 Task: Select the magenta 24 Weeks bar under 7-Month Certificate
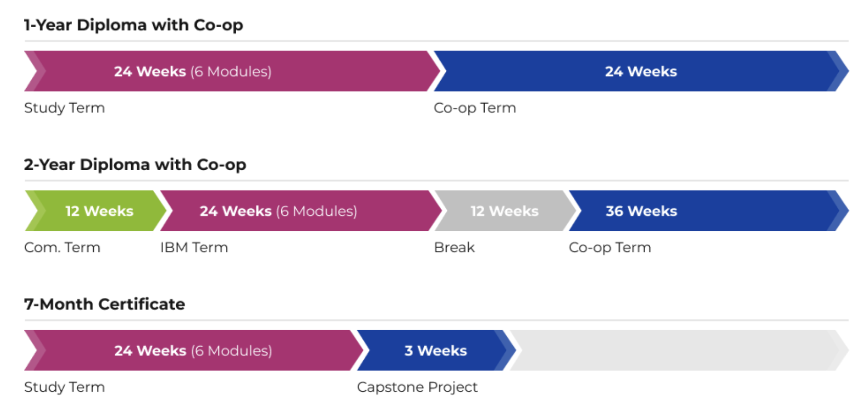pyautogui.click(x=194, y=350)
